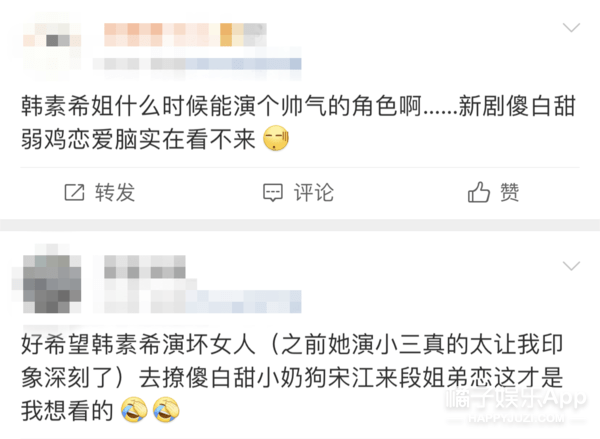Image resolution: width=600 pixels, height=439 pixels.
Task: Click the comment (评论) speech bubble icon
Action: click(273, 193)
